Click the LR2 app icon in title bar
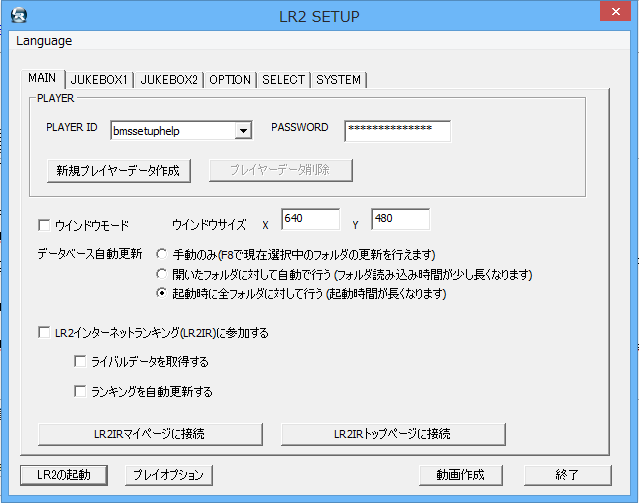 (x=19, y=15)
